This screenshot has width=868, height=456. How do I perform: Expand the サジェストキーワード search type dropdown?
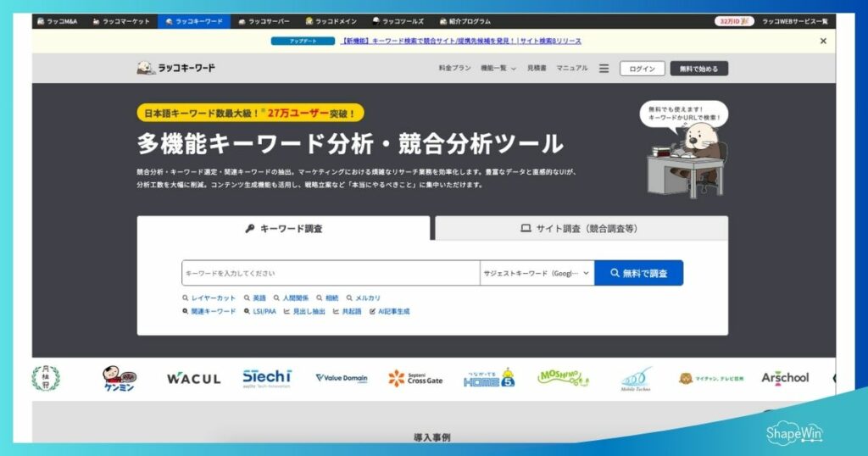tap(537, 273)
